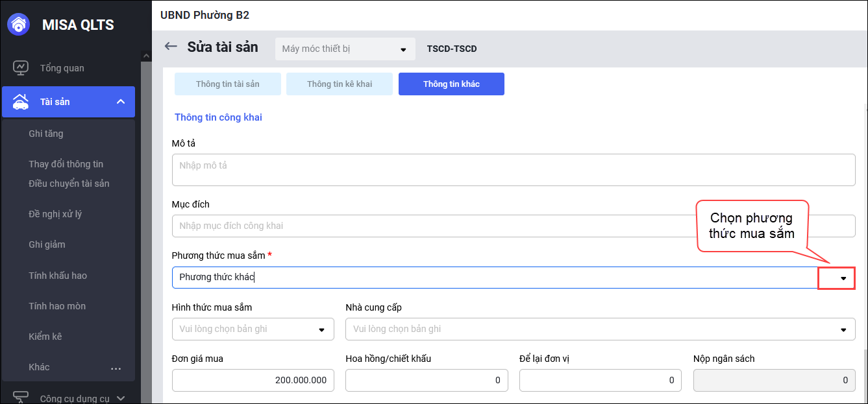The width and height of the screenshot is (868, 404).
Task: Select the Thông tin khác tab
Action: 451,84
